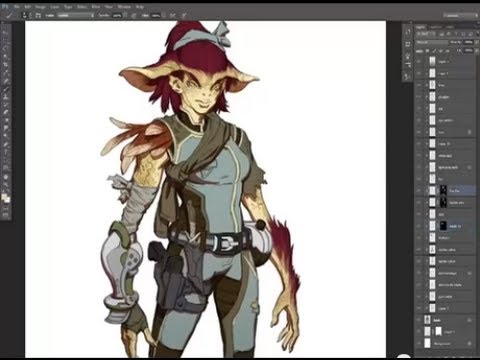Select the Crop tool

pyautogui.click(x=6, y=64)
